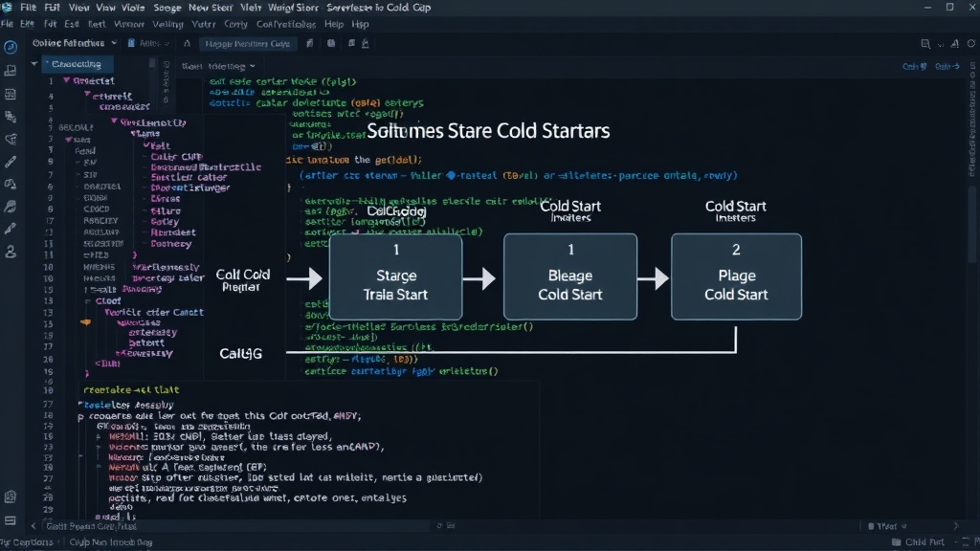Open the Viole menu in top row
The width and height of the screenshot is (980, 551).
point(132,8)
